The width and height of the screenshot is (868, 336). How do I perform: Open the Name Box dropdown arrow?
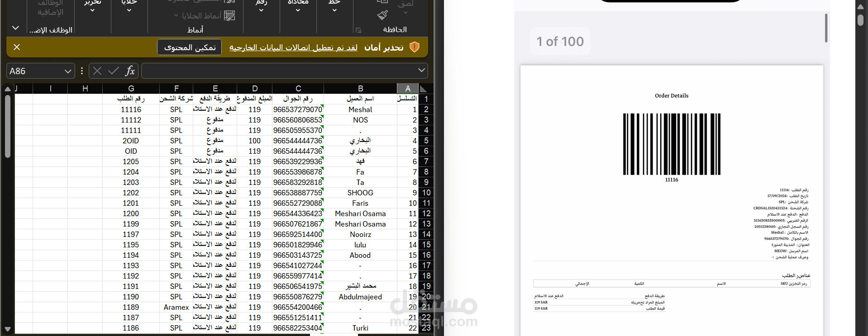(67, 71)
